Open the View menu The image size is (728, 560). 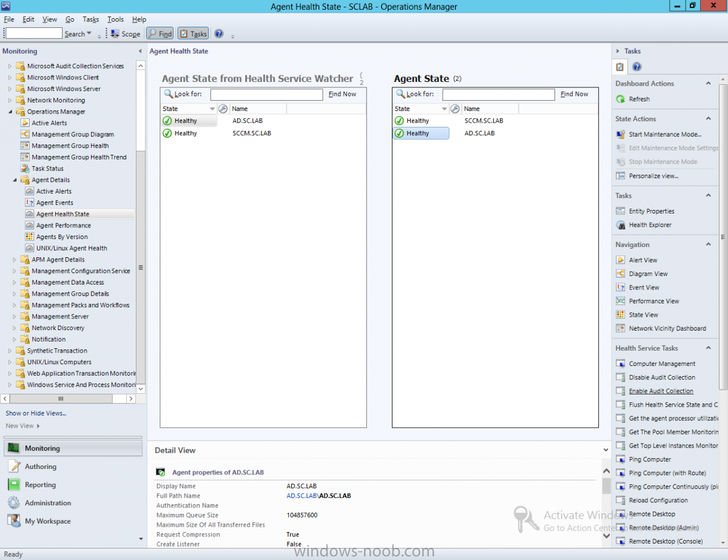pos(50,19)
